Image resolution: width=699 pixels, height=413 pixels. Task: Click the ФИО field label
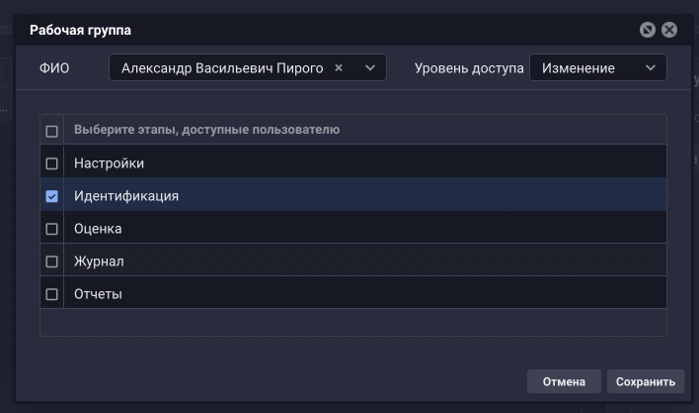(54, 68)
